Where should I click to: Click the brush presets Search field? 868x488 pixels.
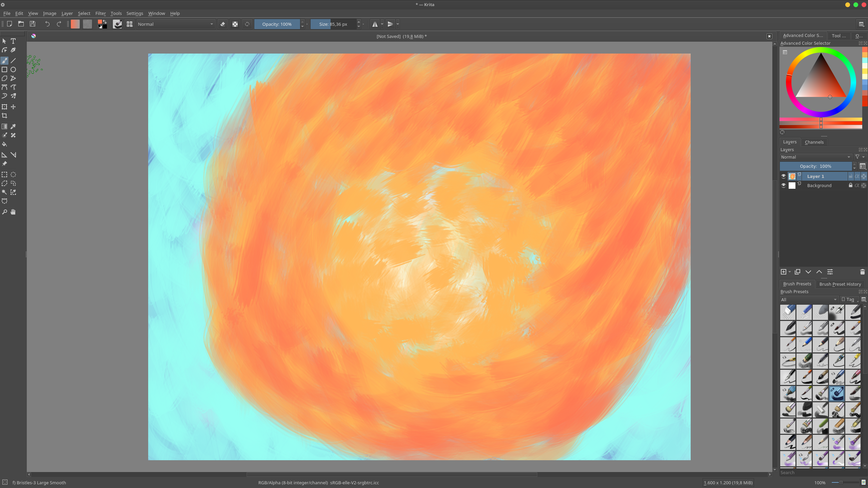click(x=821, y=472)
